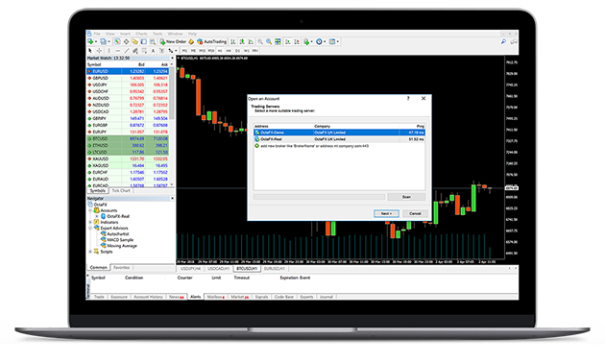
Task: Click the New Chart toolbar icon
Action: tap(90, 41)
